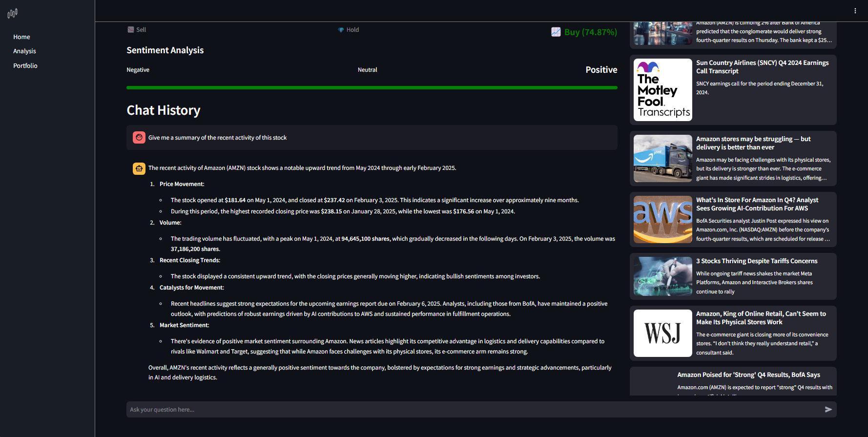This screenshot has height=437, width=868.
Task: Open Amazon Poised for 'Strong' Q4 article
Action: (x=748, y=375)
